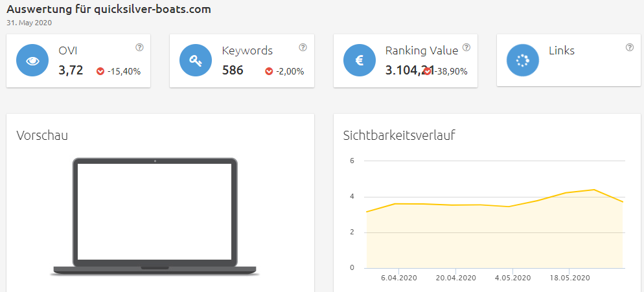Select the OVI value 3,72

click(71, 70)
